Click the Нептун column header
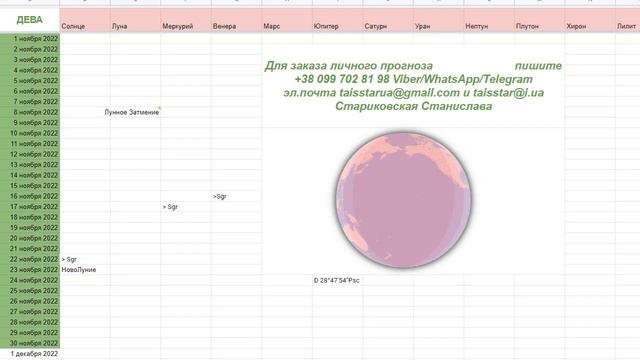 click(x=489, y=20)
